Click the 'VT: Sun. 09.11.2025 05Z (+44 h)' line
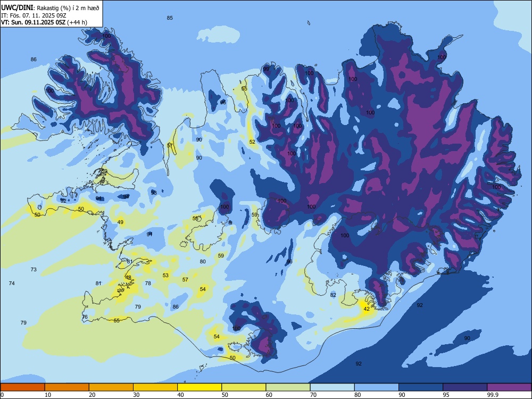This screenshot has height=399, width=532. pyautogui.click(x=44, y=22)
